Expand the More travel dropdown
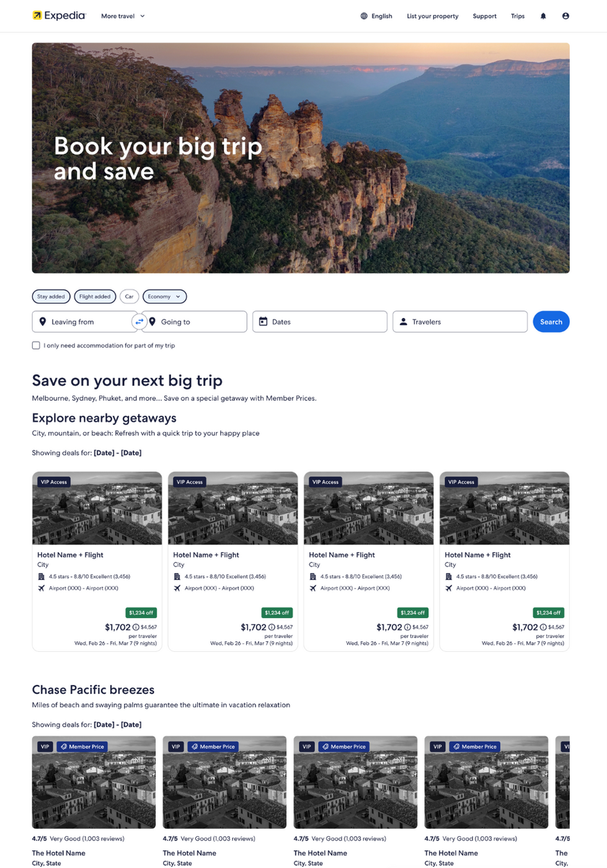Image resolution: width=607 pixels, height=868 pixels. tap(123, 16)
